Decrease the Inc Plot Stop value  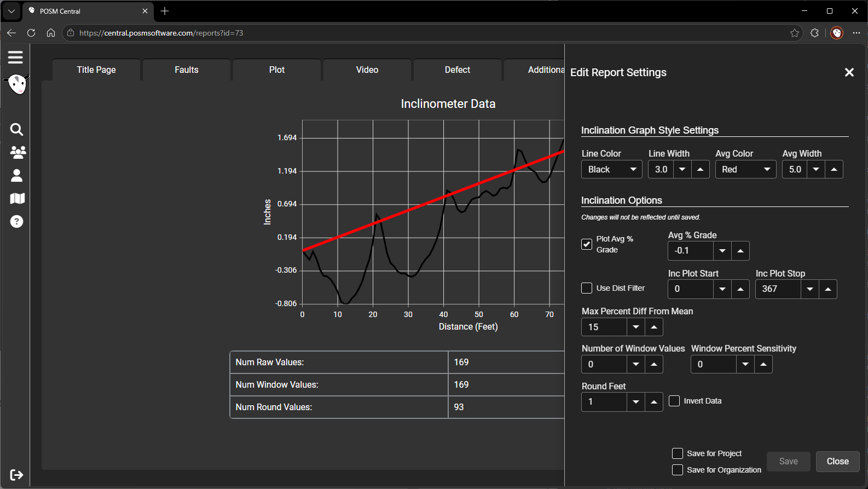(810, 289)
